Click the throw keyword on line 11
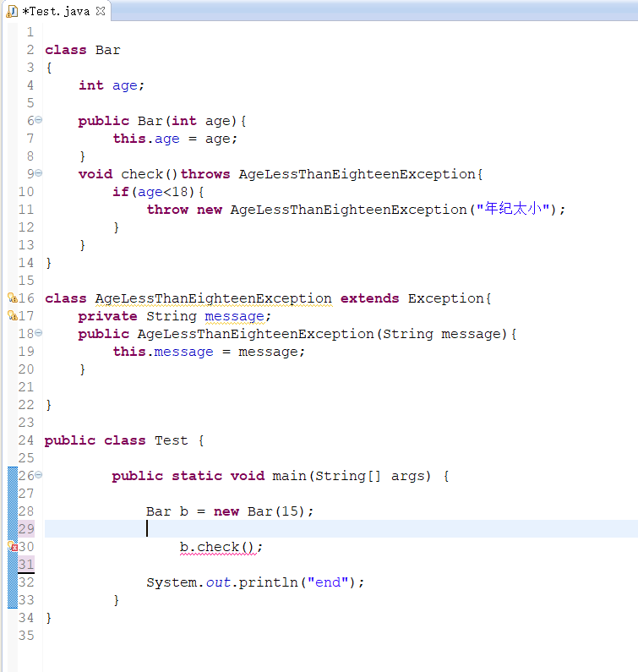Screen dimensions: 638x672 tap(167, 210)
